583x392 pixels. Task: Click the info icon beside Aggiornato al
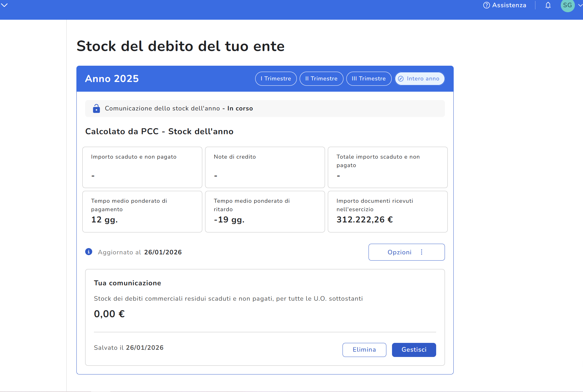89,252
